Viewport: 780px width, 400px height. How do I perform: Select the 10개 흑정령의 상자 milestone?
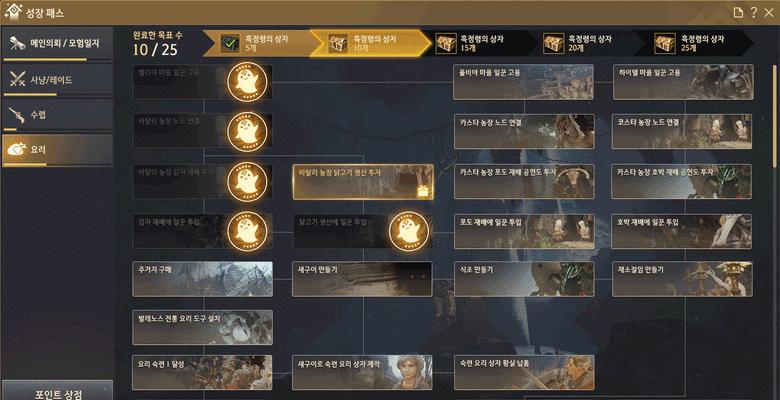371,43
